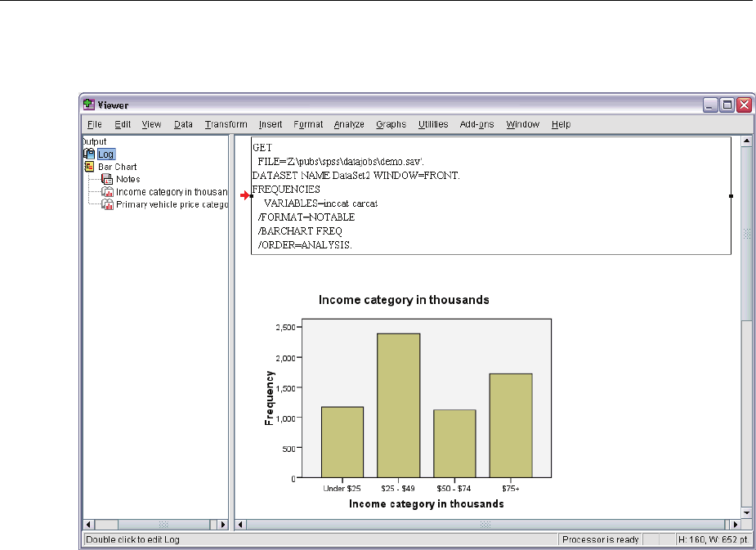Click the GET line in the log
The width and height of the screenshot is (756, 550).
(262, 147)
